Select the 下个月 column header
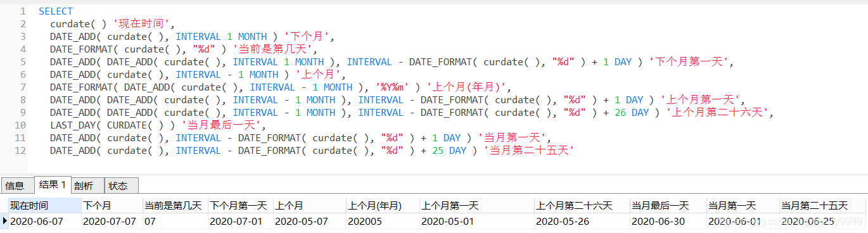Image resolution: width=868 pixels, height=233 pixels. pyautogui.click(x=112, y=205)
